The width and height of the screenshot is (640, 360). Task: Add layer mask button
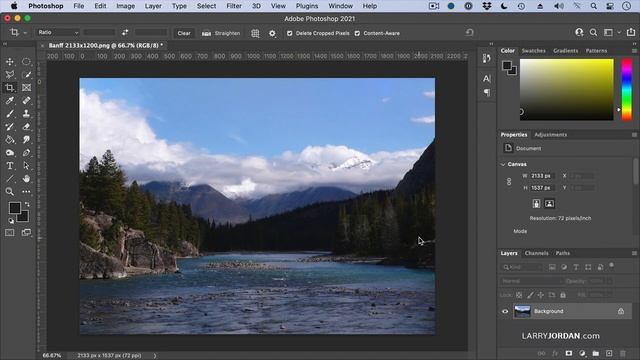569,353
